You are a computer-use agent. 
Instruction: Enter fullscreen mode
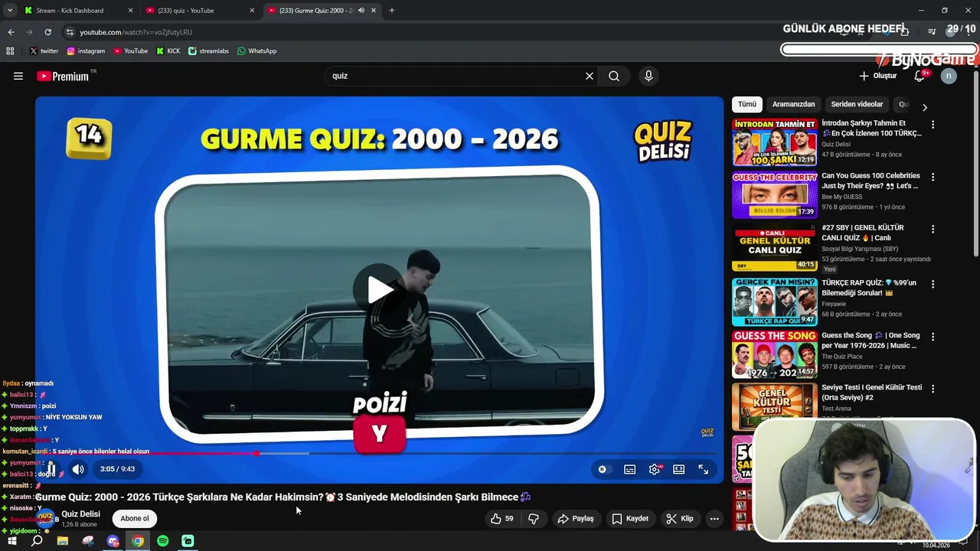(703, 469)
